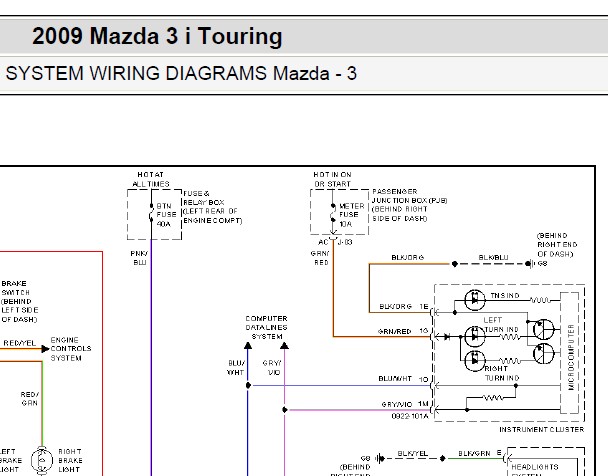This screenshot has width=608, height=476.
Task: Click the HEADLIGHTS SYSTEM box label
Action: [535, 471]
